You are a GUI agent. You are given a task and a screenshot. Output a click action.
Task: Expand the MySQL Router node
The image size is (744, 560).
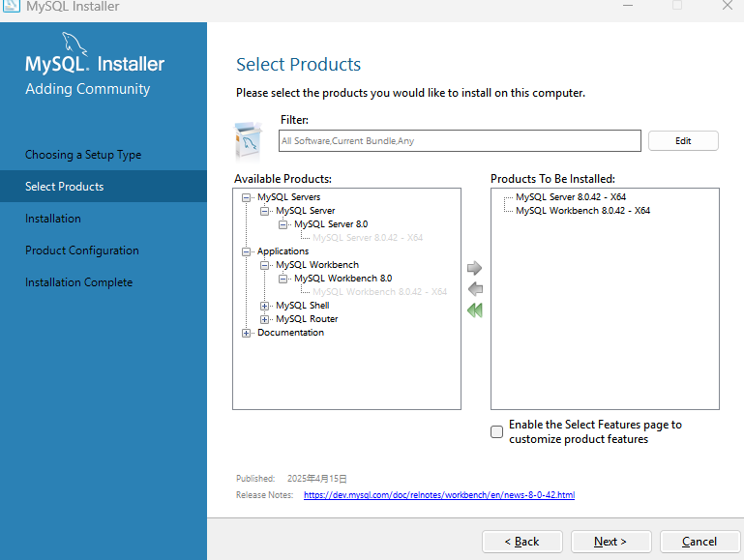pos(264,319)
